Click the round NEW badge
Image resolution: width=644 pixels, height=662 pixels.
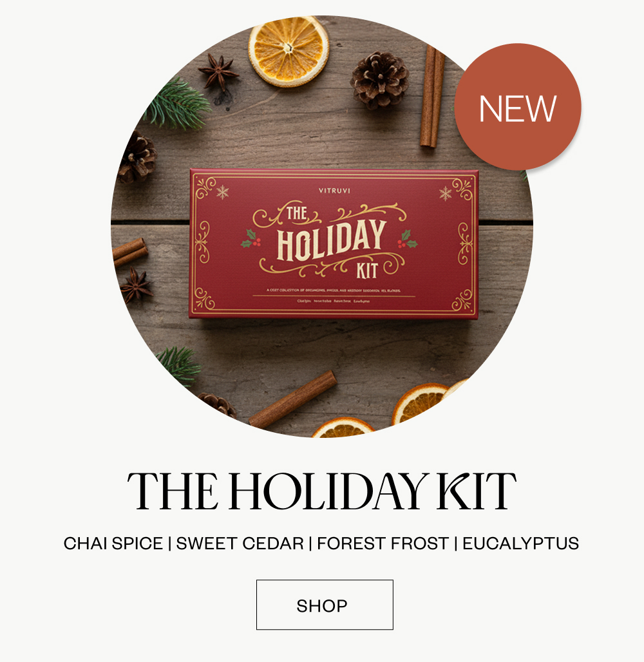(518, 107)
